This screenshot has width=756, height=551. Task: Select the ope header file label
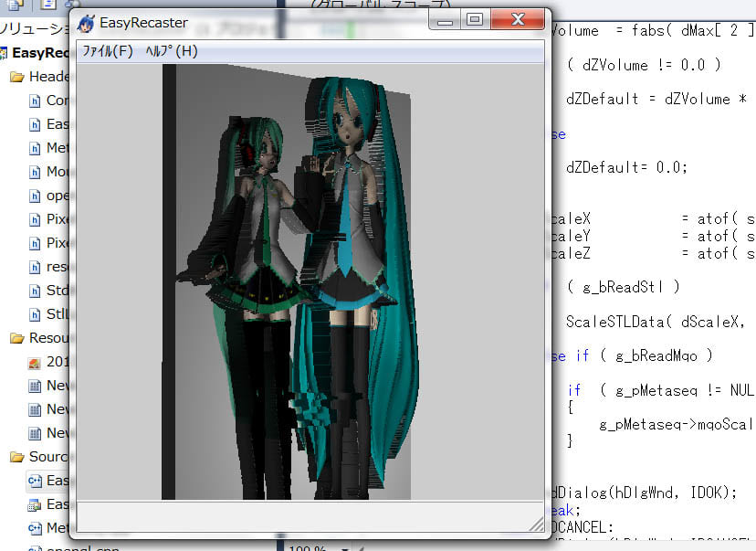click(x=58, y=196)
